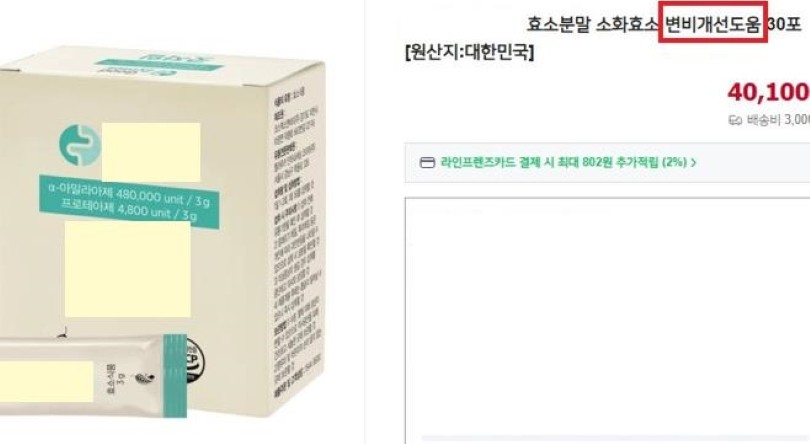Viewport: 810px width, 444px height.
Task: Expand the promo banner chevron arrow
Action: coord(693,162)
